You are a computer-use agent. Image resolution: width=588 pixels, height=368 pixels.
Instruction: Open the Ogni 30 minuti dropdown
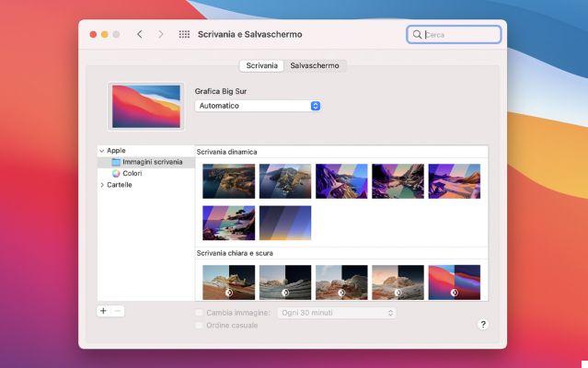[337, 313]
